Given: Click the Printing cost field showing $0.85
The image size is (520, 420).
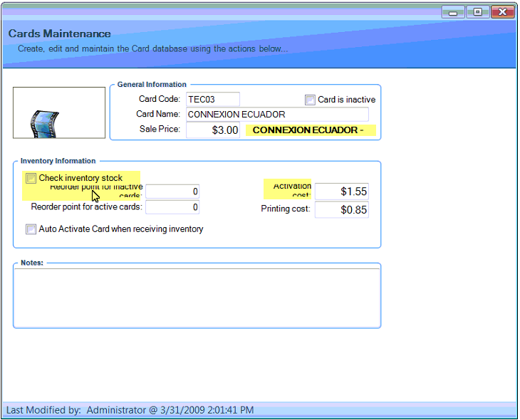Looking at the screenshot, I should tap(341, 210).
